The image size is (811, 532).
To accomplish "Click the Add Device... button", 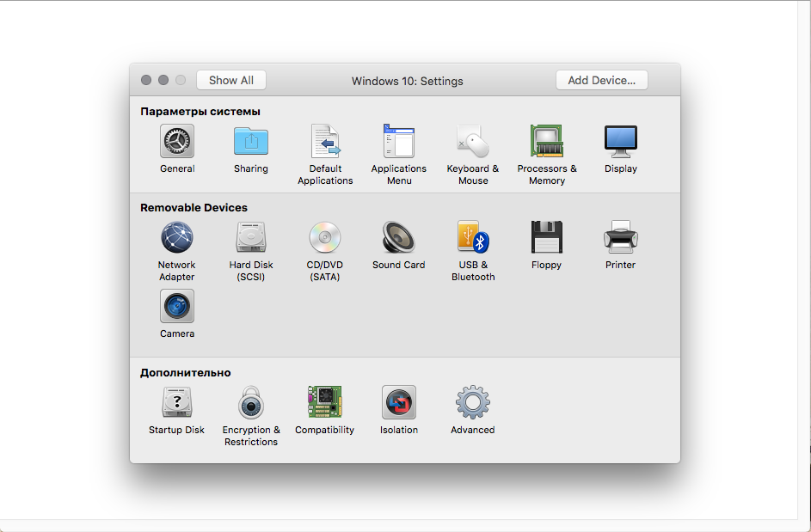I will 601,80.
